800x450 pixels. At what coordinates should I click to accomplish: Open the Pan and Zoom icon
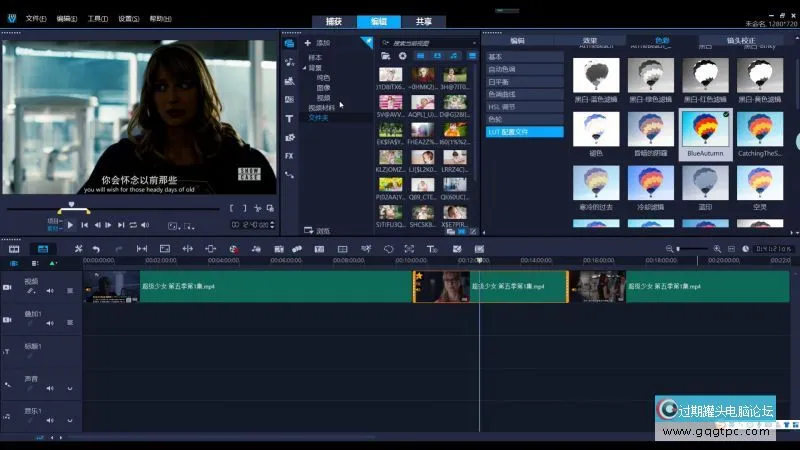(x=409, y=249)
